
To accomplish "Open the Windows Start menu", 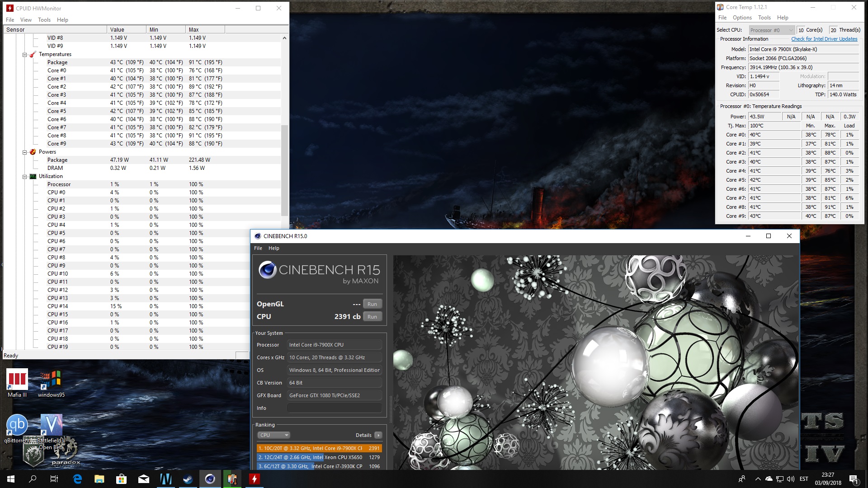I will pyautogui.click(x=11, y=479).
